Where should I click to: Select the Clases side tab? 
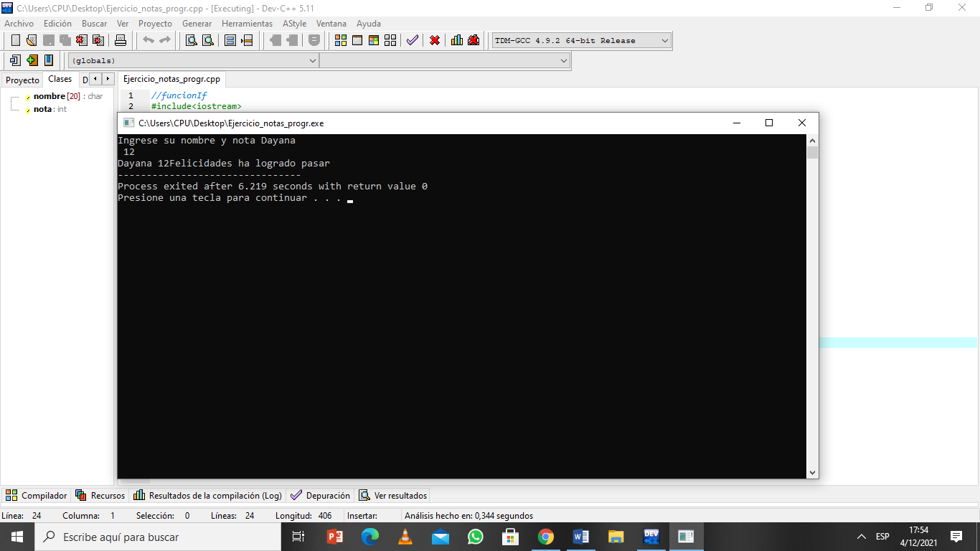tap(60, 79)
